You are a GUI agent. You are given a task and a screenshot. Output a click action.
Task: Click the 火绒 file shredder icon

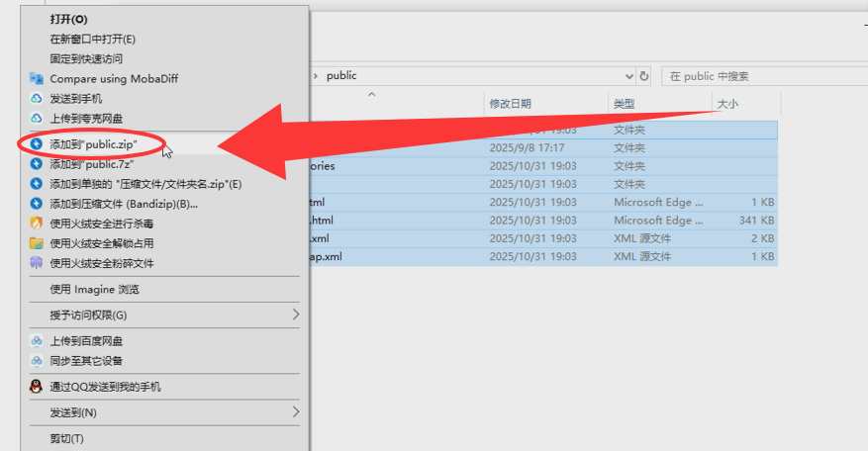tap(37, 263)
